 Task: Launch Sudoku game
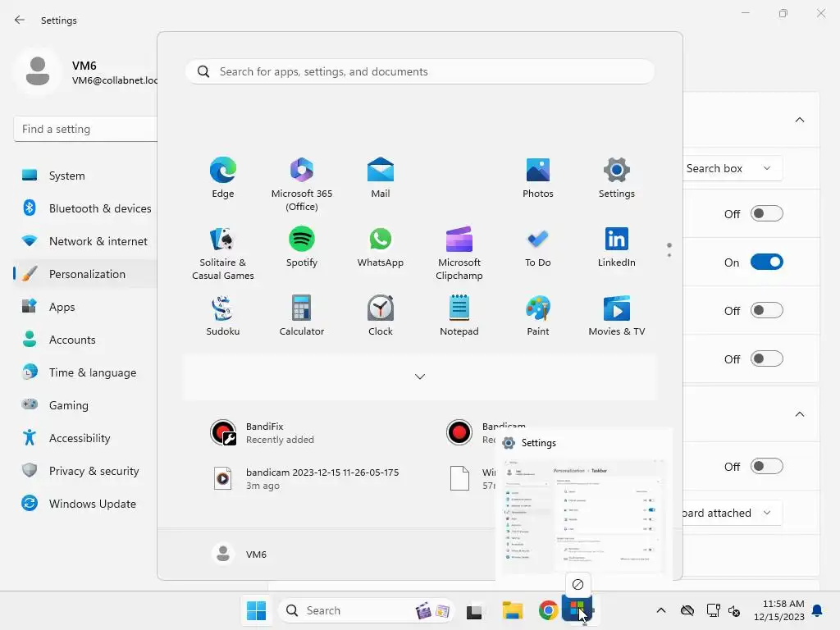(x=223, y=316)
